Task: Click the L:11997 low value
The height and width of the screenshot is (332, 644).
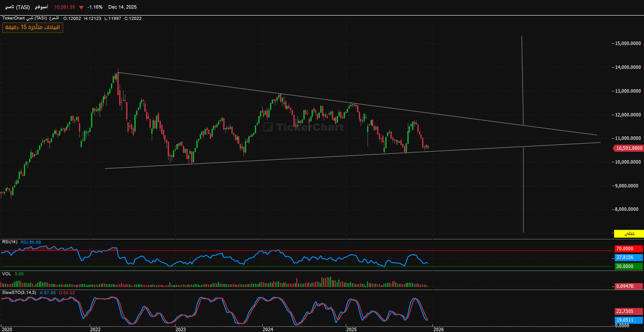Action: click(113, 18)
